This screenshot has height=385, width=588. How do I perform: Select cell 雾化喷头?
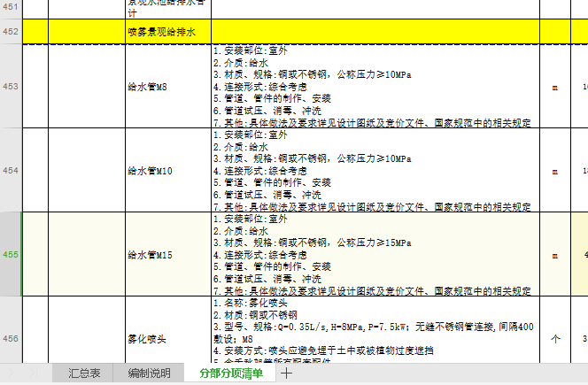coord(168,330)
